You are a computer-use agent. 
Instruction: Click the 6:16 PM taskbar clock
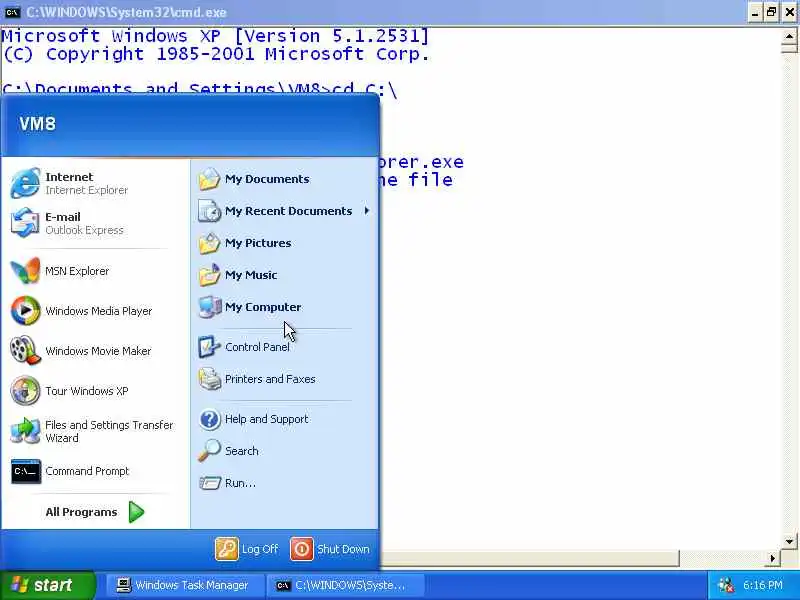tap(763, 585)
